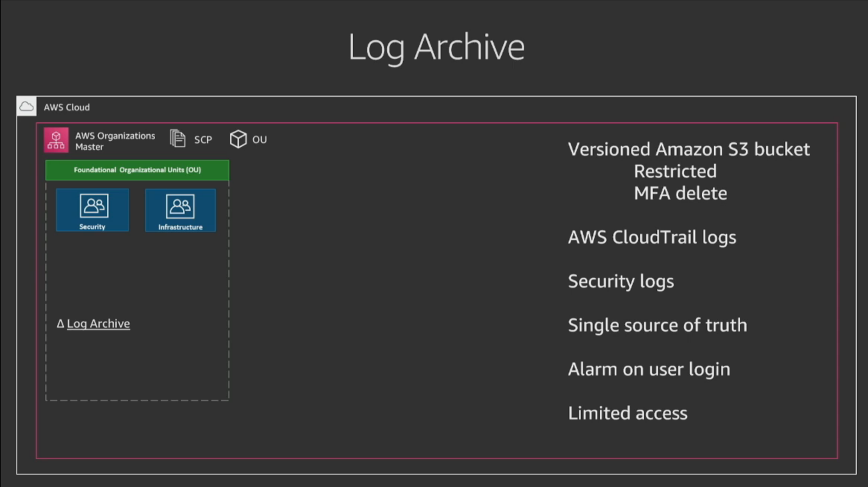Click the Foundational Organizational Units green header
The width and height of the screenshot is (868, 487).
click(137, 170)
